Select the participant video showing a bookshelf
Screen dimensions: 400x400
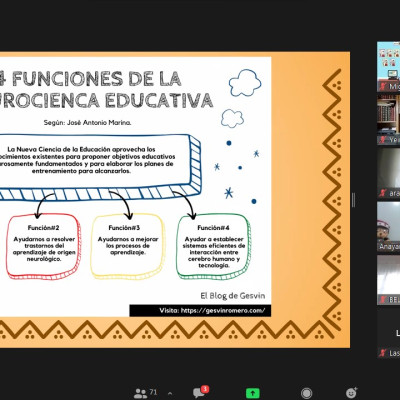click(389, 119)
